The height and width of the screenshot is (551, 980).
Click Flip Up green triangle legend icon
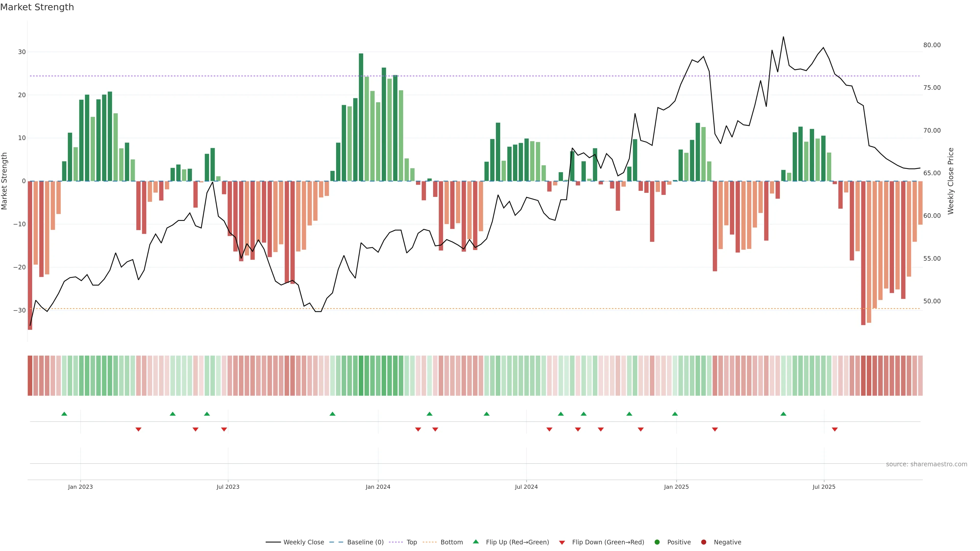(x=475, y=542)
